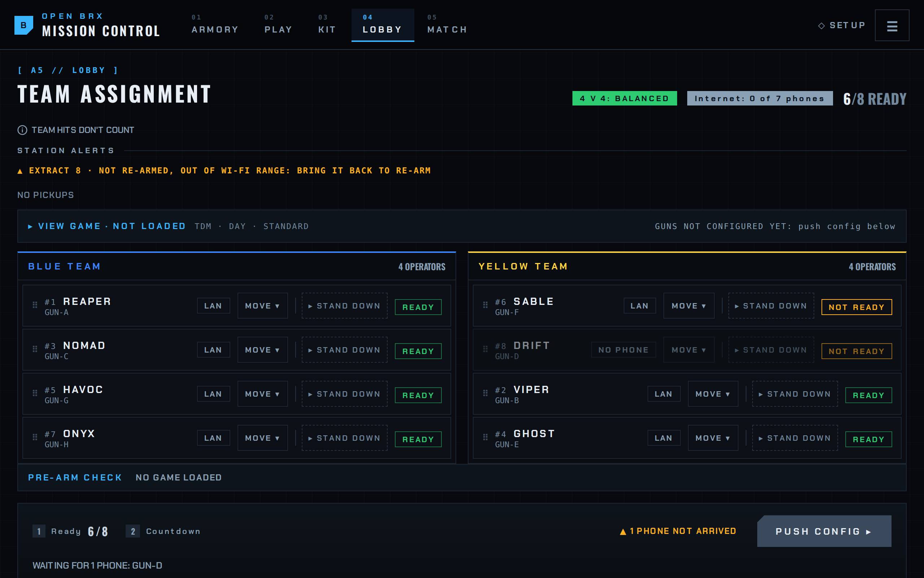Toggle Reaper's READY status
The width and height of the screenshot is (924, 578).
click(418, 307)
